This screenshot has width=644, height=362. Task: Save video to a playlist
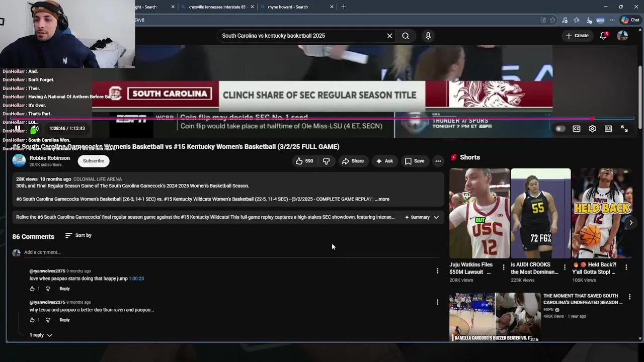click(415, 161)
